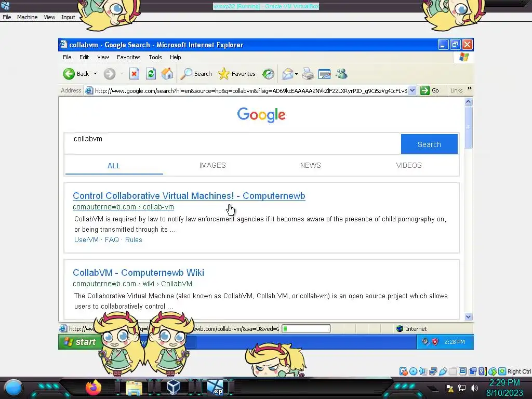
Task: Open the Messenger people icon
Action: coord(342,74)
